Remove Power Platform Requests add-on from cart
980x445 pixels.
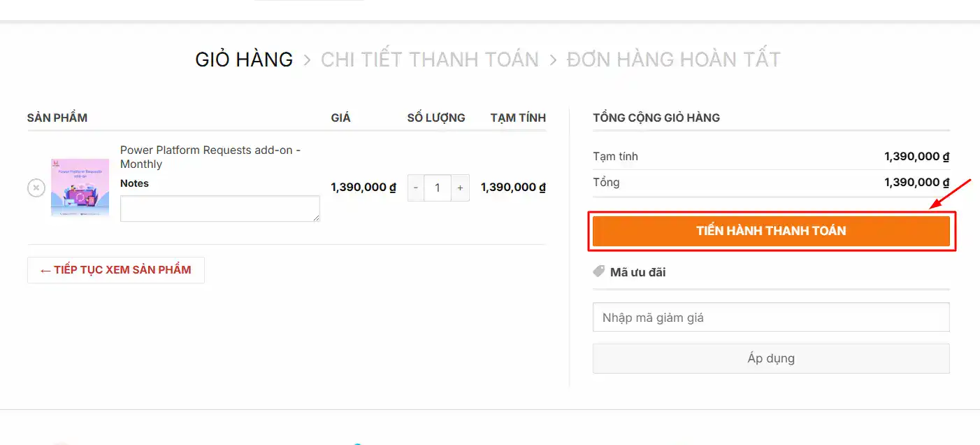(x=36, y=188)
